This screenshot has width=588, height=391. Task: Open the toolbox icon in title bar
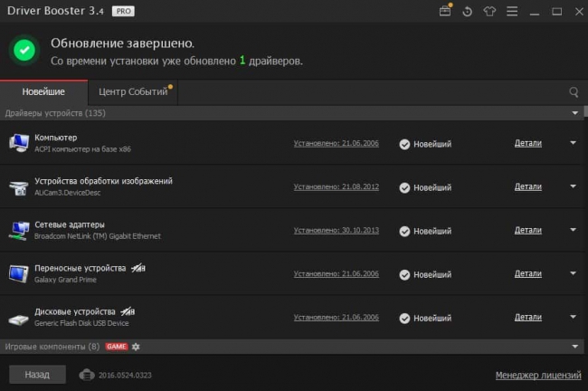(x=445, y=11)
